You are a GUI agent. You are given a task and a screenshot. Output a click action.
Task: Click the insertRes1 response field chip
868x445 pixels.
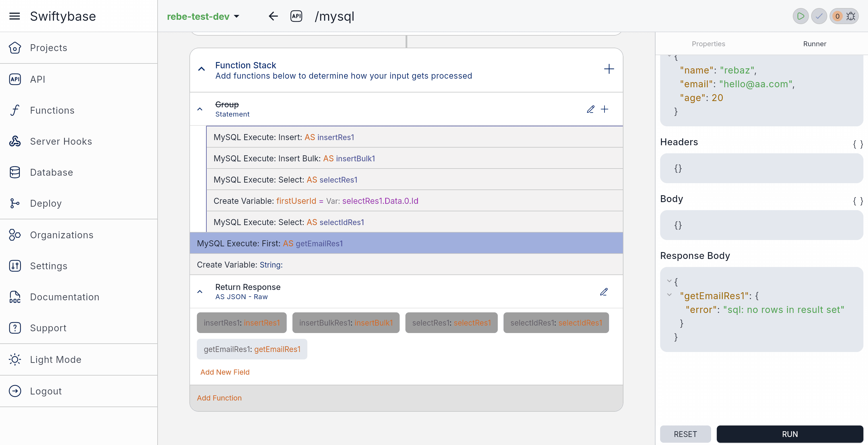[x=242, y=323]
